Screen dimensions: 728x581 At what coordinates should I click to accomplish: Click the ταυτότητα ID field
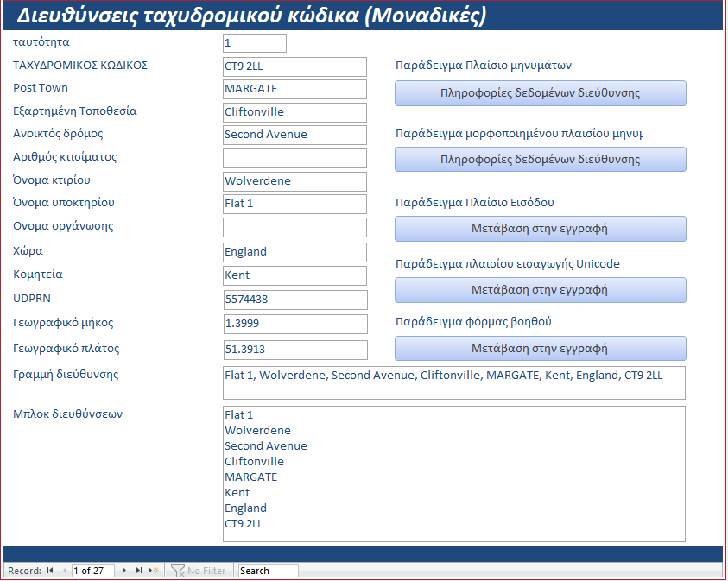(255, 43)
